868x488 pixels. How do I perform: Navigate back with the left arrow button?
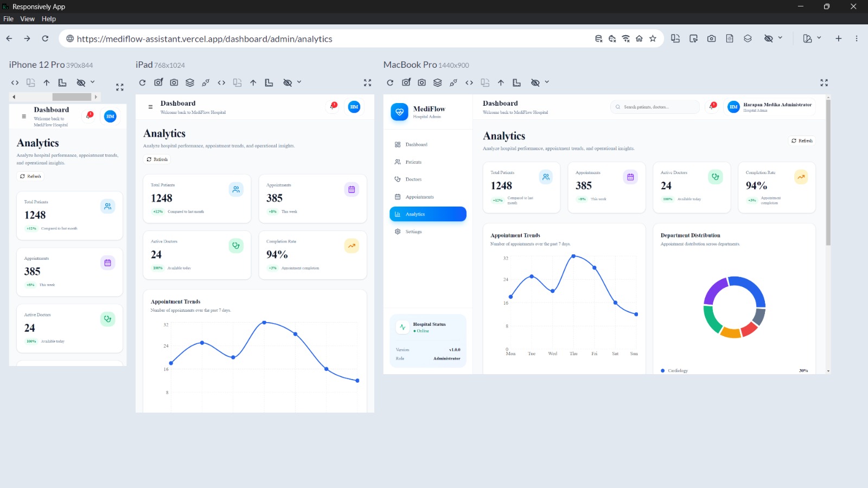click(9, 38)
